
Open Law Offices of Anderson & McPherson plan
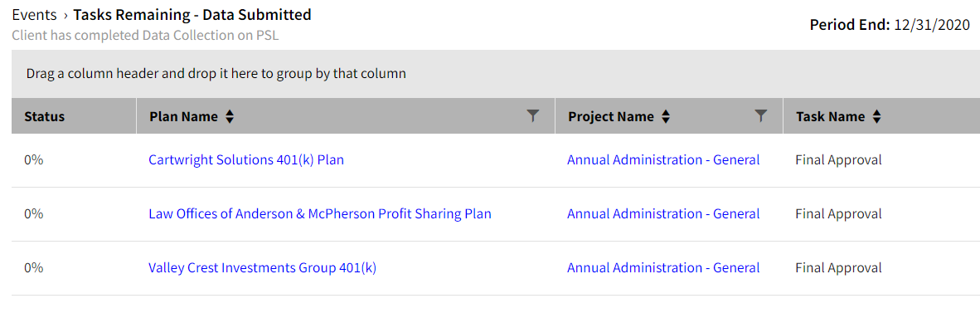320,214
